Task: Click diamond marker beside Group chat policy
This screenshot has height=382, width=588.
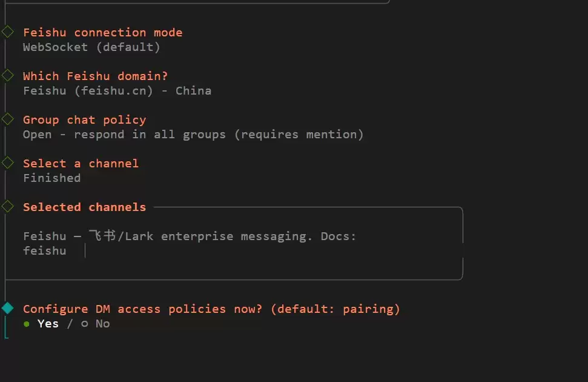Action: click(7, 119)
